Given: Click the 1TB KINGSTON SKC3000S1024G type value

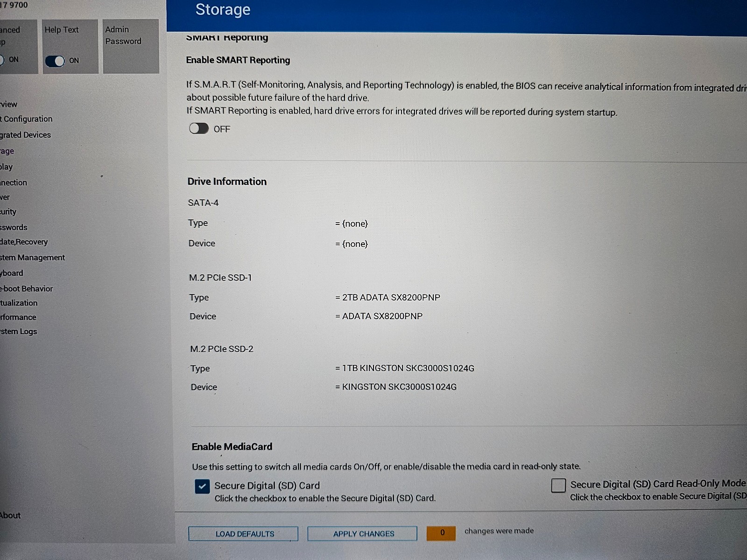Looking at the screenshot, I should pos(408,368).
